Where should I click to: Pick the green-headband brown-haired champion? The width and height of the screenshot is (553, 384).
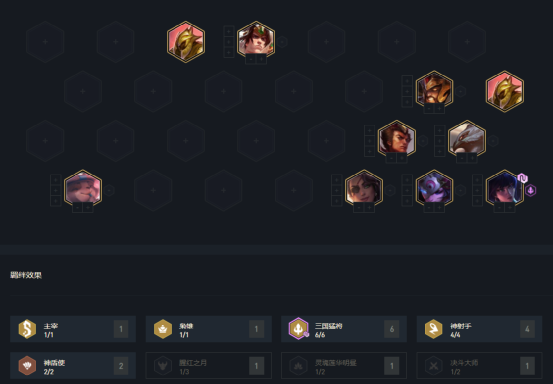[256, 40]
